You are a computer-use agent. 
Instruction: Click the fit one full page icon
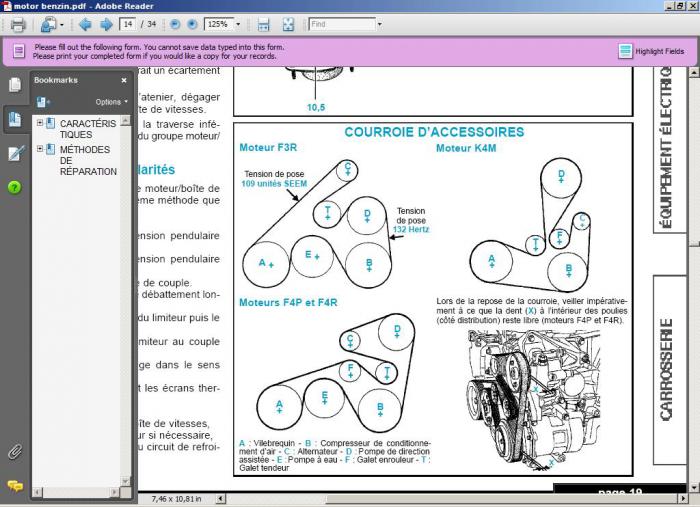pos(288,24)
